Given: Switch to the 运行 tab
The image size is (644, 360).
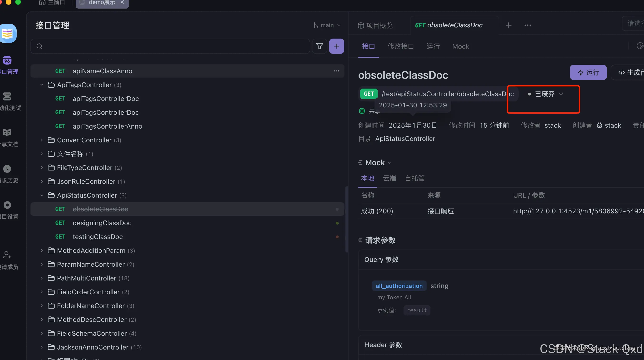Looking at the screenshot, I should coord(433,46).
